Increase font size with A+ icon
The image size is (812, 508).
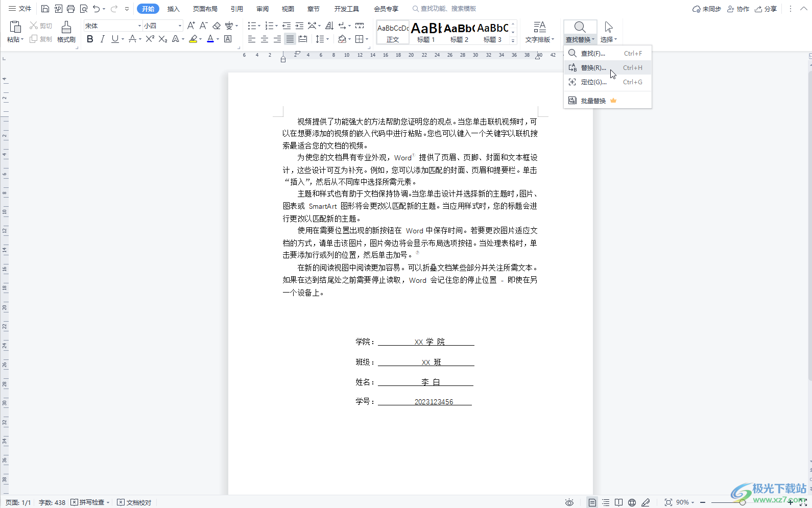(x=191, y=26)
